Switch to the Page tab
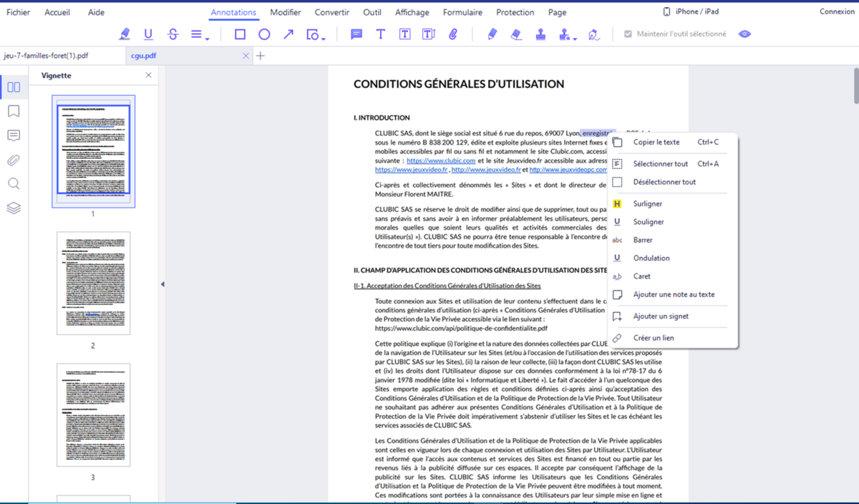Screen dimensions: 859x504 tap(557, 12)
